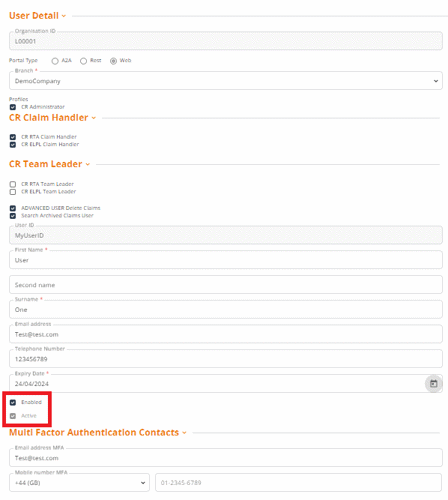
Task: Open the Branch dropdown
Action: [x=226, y=81]
